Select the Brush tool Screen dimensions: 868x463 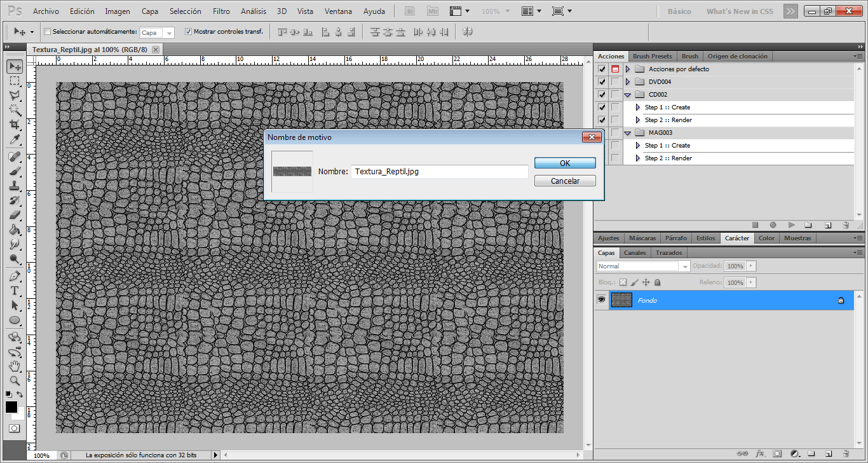pos(15,171)
